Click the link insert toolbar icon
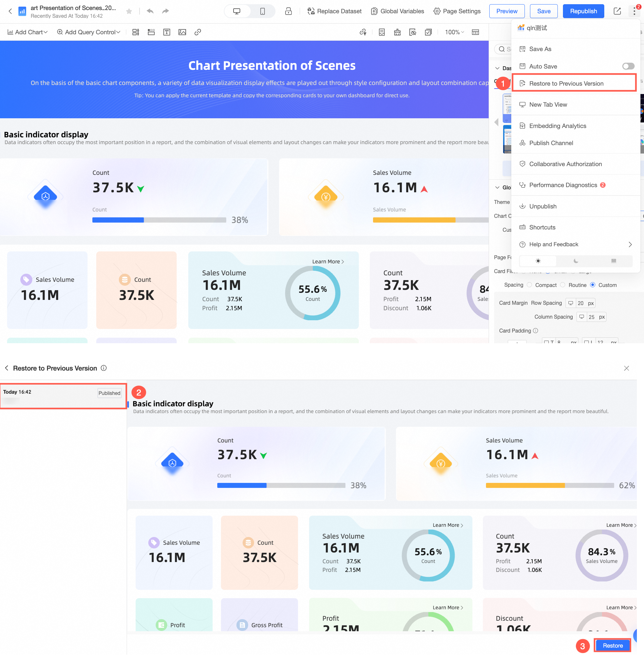 tap(198, 32)
